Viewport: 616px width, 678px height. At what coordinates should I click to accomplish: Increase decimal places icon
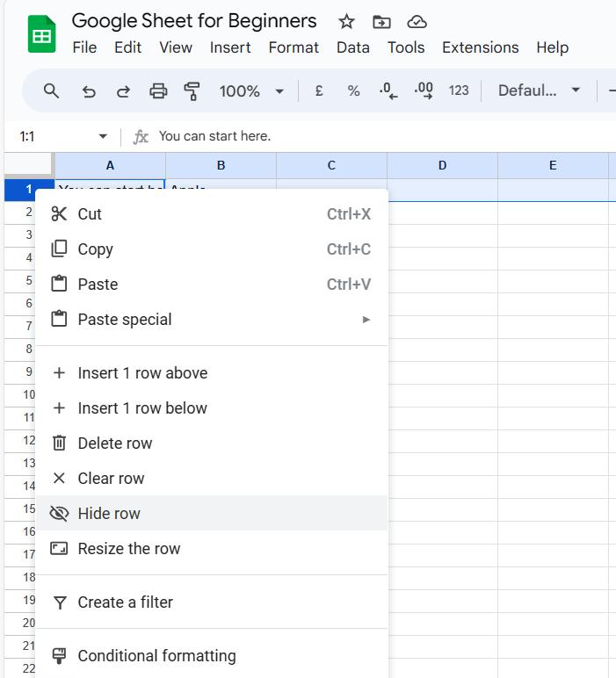[x=423, y=90]
